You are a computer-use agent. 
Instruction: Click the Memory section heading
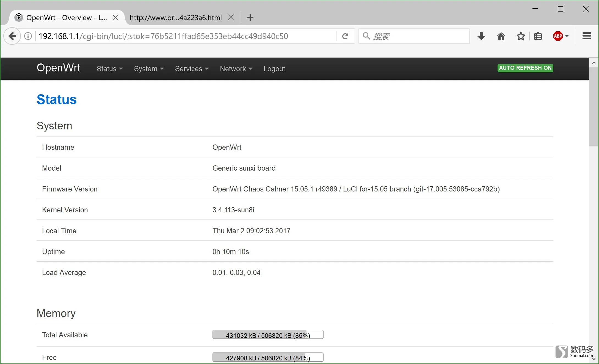[56, 313]
